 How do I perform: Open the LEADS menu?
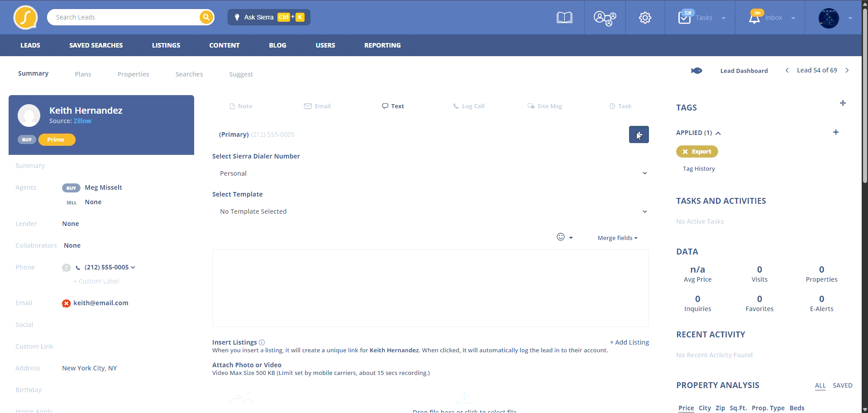click(x=30, y=45)
